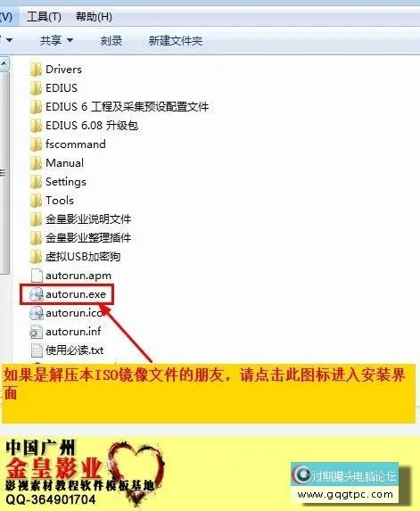Click the 刻录 toolbar button
The height and width of the screenshot is (511, 420).
tap(111, 41)
